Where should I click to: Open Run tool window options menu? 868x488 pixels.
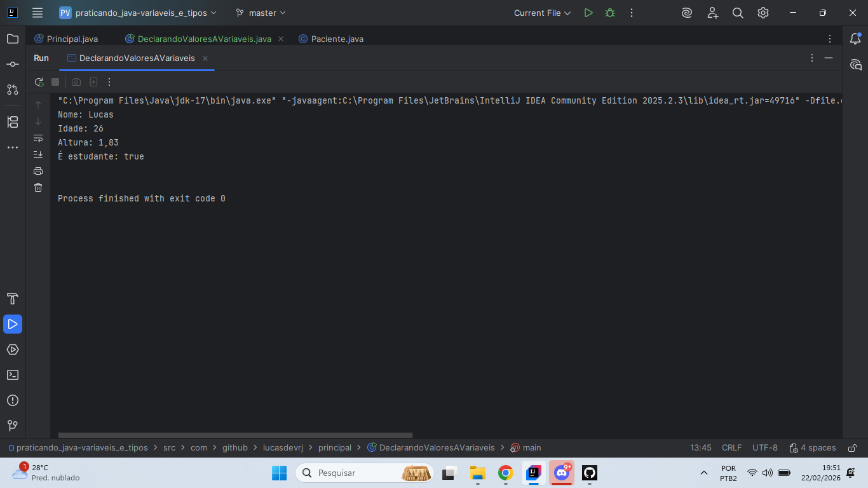(812, 58)
